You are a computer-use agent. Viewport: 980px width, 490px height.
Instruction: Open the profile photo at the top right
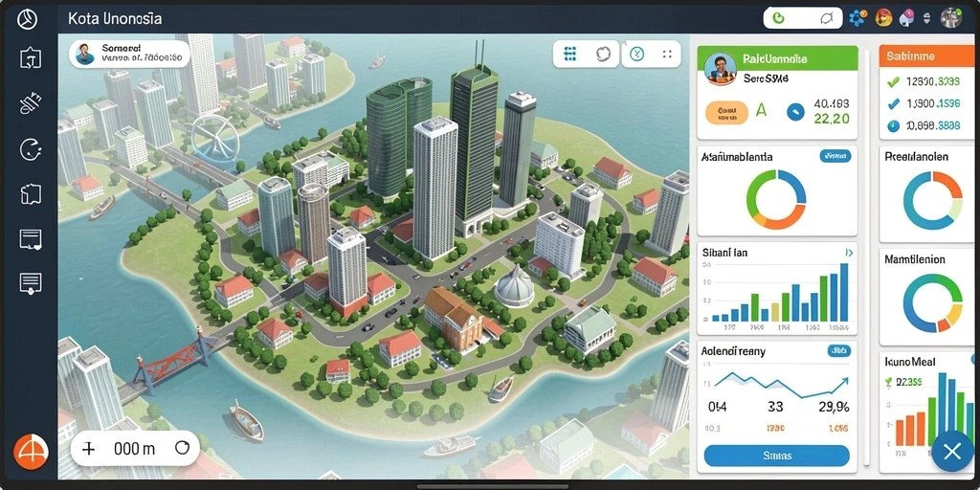point(950,17)
